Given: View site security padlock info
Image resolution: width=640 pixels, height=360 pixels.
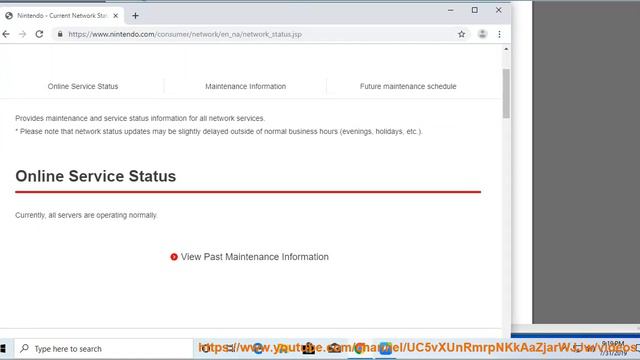Looking at the screenshot, I should 60,34.
